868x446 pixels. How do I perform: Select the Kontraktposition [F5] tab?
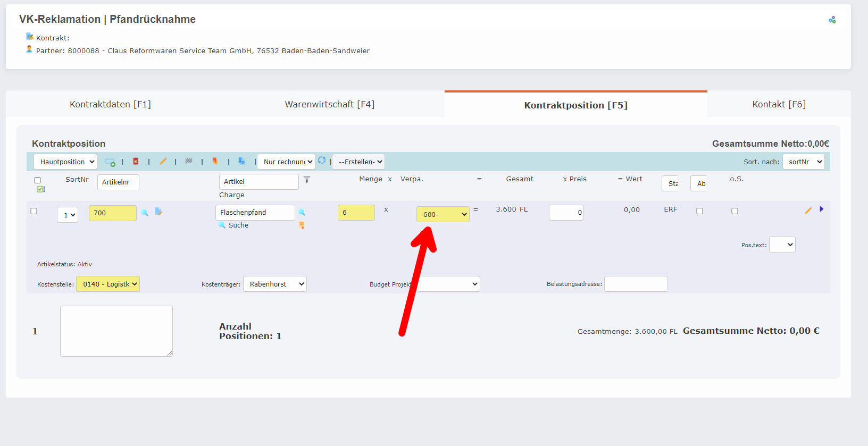[x=576, y=105]
